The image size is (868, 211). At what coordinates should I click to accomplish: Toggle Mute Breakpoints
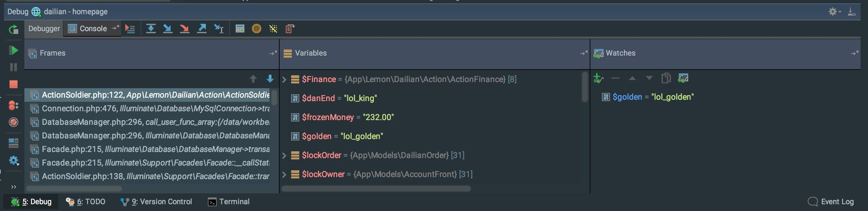[x=13, y=122]
